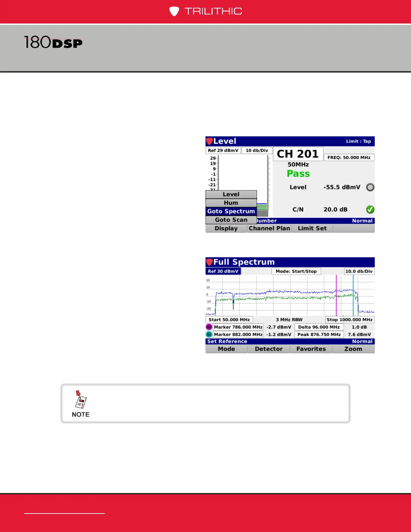The height and width of the screenshot is (532, 411).
Task: Select the Start 50.000 MHz field
Action: tap(229, 320)
